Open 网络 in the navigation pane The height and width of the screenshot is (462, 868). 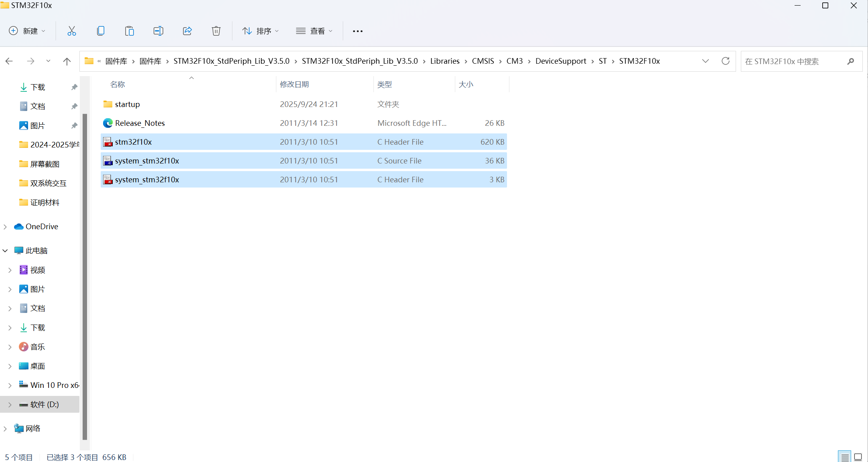pos(27,428)
